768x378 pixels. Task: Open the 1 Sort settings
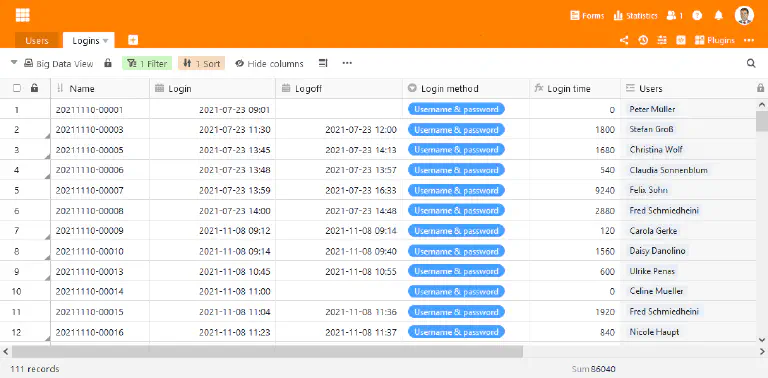tap(201, 63)
